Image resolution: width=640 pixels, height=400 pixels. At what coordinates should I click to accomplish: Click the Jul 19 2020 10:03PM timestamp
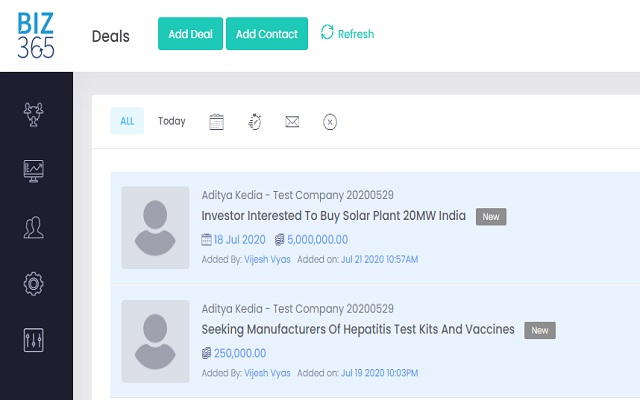(380, 373)
